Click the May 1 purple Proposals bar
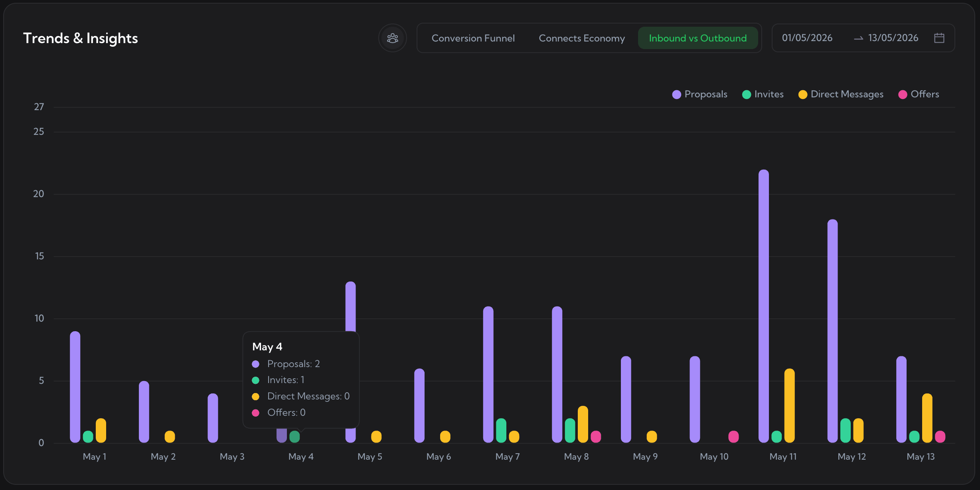This screenshot has width=980, height=490. pos(75,387)
